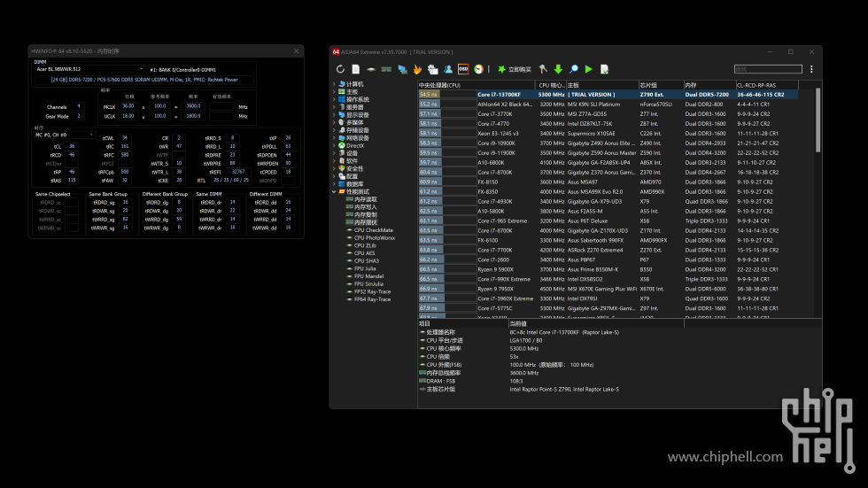Select the Ryzen 9 7950X result row

(x=608, y=289)
